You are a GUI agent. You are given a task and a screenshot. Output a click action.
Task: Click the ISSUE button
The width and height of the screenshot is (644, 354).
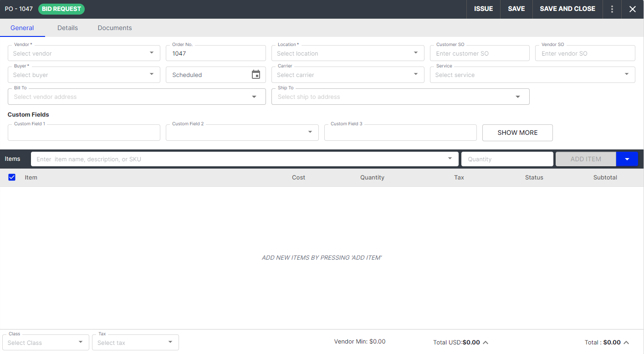pyautogui.click(x=483, y=9)
